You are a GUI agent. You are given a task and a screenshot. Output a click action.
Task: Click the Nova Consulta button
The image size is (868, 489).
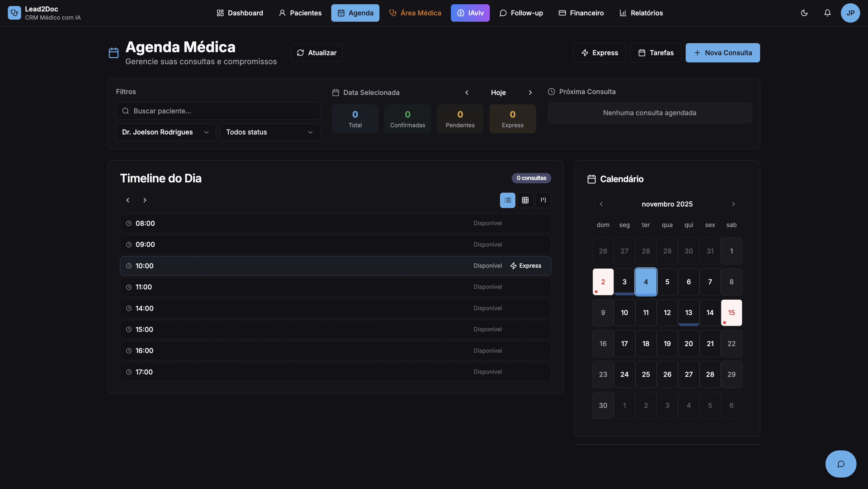coord(722,52)
